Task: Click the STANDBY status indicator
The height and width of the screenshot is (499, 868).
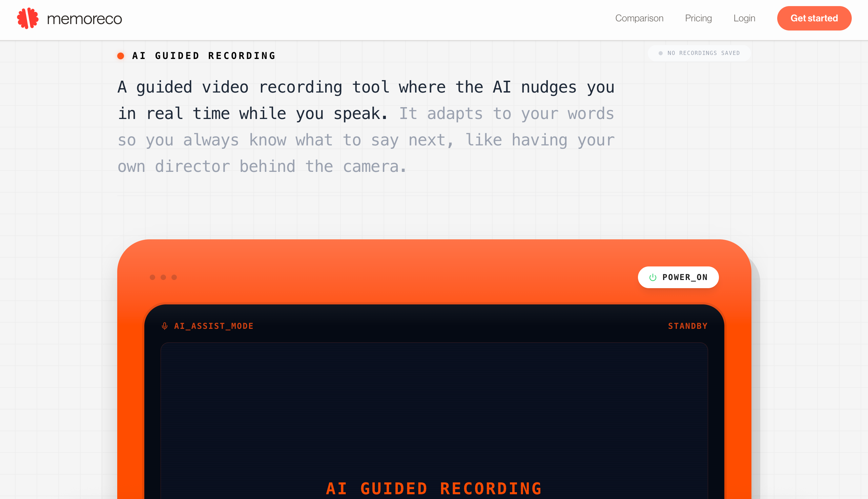Action: tap(687, 326)
